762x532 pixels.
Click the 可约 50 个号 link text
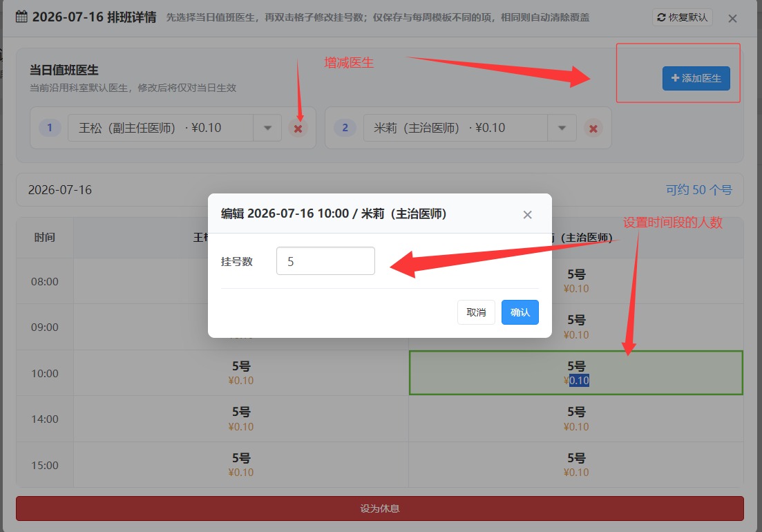tap(698, 189)
